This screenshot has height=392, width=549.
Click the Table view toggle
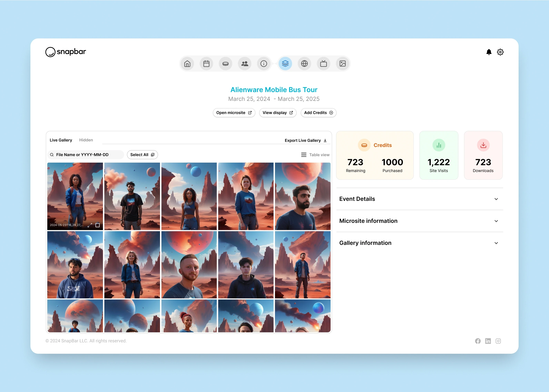click(315, 154)
